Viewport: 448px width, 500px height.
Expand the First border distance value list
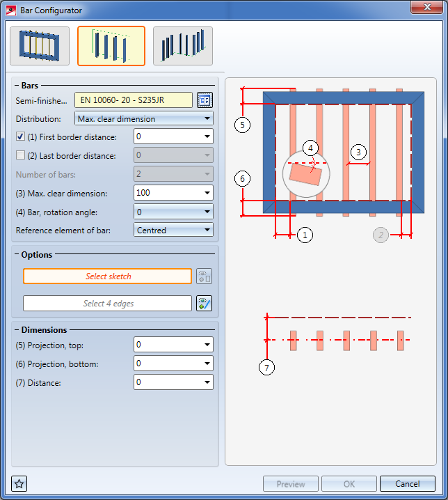click(x=207, y=136)
